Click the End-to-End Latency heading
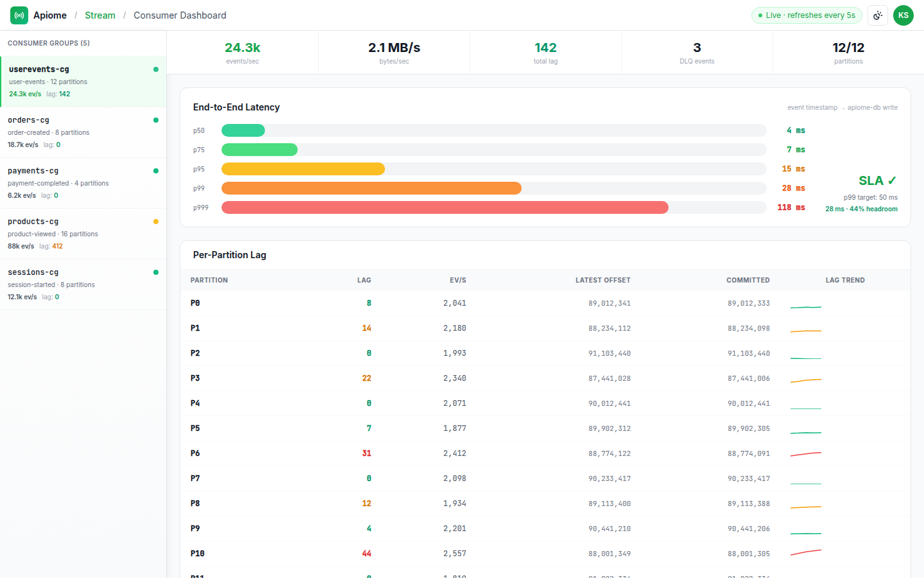 pos(236,107)
